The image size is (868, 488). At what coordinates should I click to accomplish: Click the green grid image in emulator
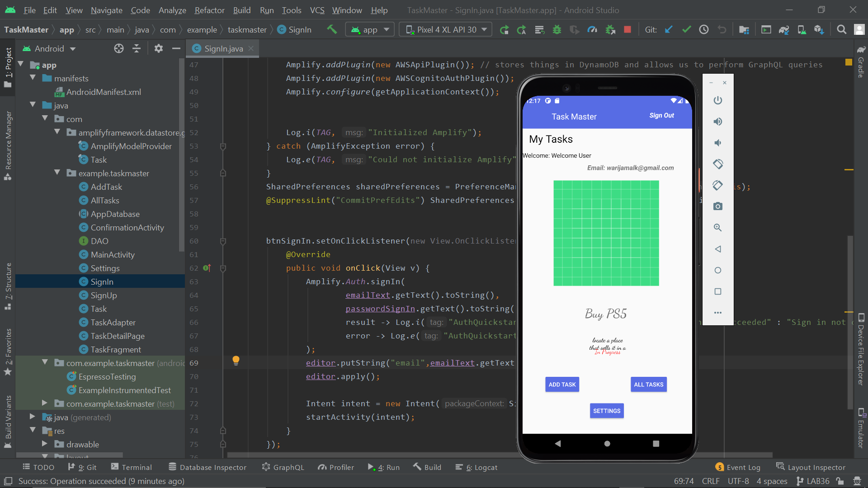606,233
